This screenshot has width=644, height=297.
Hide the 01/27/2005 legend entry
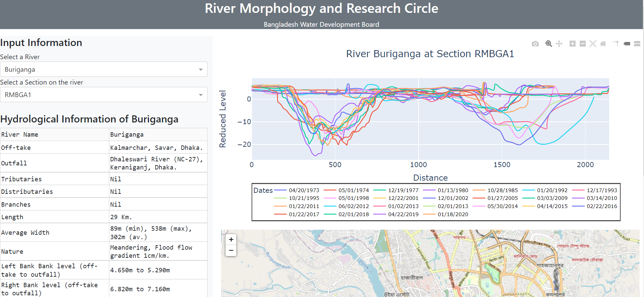[495, 198]
